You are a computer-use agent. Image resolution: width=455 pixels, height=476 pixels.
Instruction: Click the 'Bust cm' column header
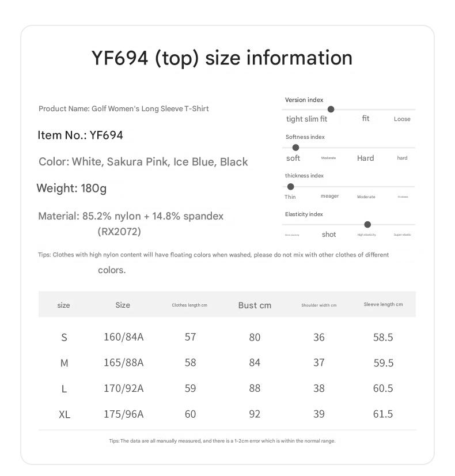pyautogui.click(x=255, y=305)
